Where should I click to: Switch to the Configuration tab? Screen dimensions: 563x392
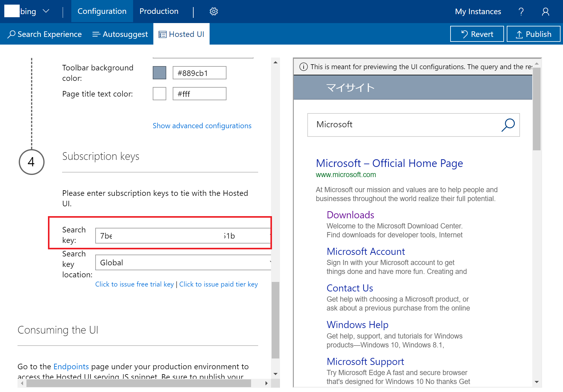[x=102, y=11]
